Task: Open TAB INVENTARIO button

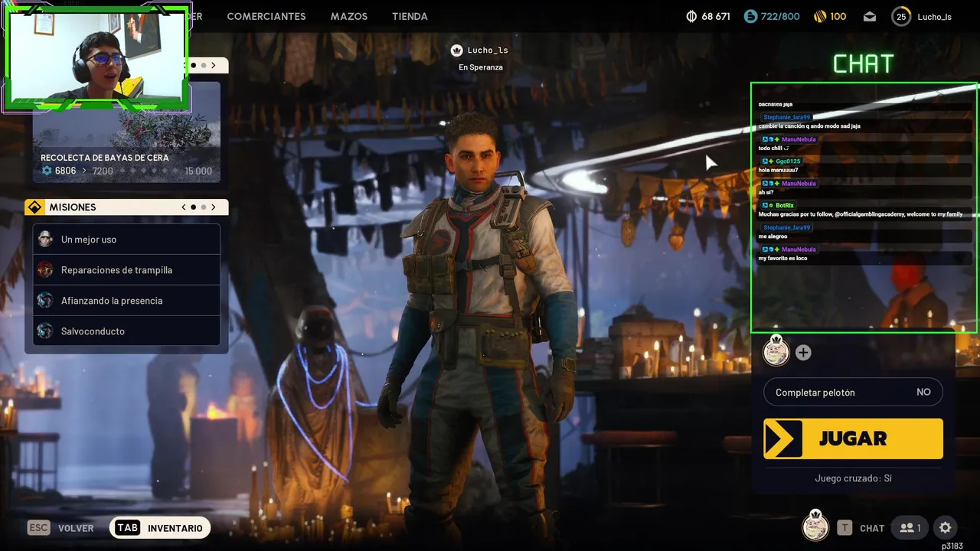Action: click(x=160, y=528)
